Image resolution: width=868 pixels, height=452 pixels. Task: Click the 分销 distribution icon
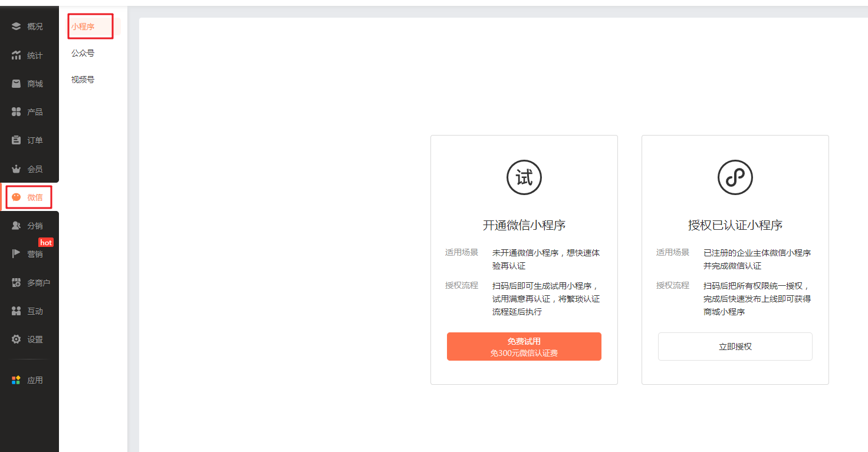[16, 226]
